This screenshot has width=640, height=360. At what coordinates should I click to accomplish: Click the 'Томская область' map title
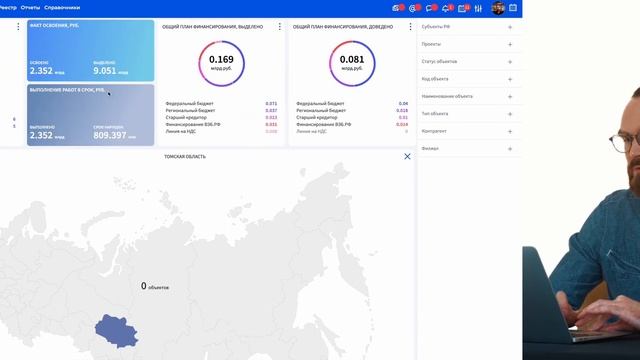pos(185,157)
